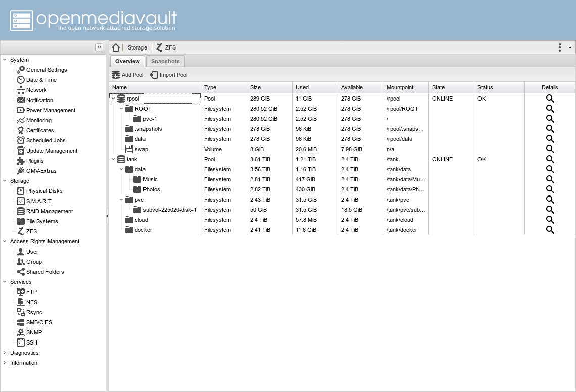Open Date & Time settings

[x=41, y=80]
